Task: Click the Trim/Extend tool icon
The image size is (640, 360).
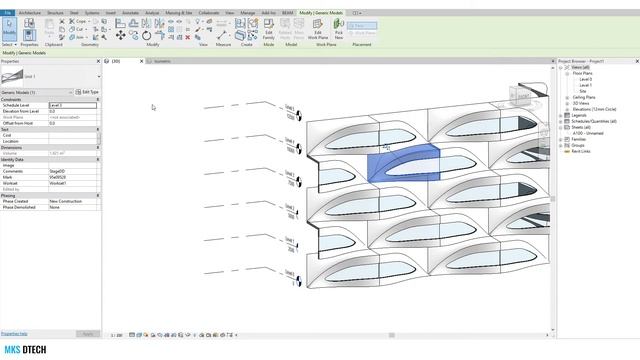Action: (161, 36)
